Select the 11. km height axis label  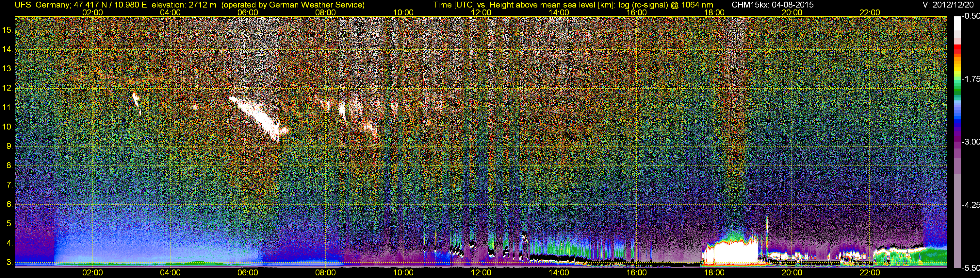[x=8, y=107]
